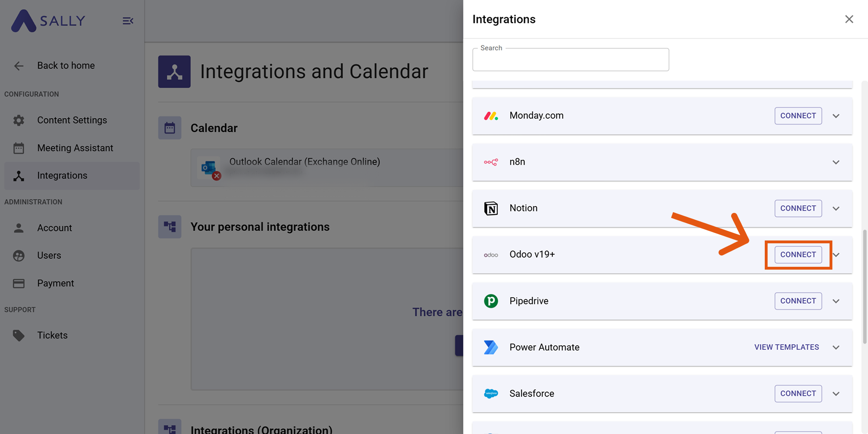Image resolution: width=868 pixels, height=434 pixels.
Task: Click the Odoo logo icon
Action: pyautogui.click(x=490, y=255)
